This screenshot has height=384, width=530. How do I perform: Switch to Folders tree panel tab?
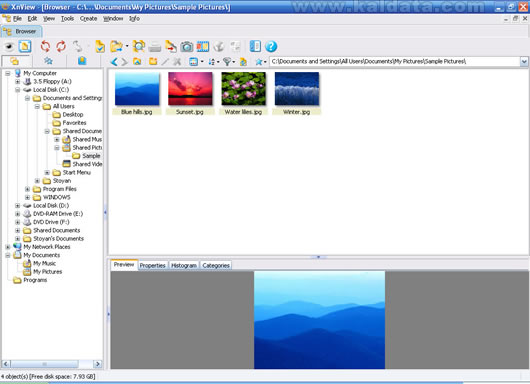point(14,61)
